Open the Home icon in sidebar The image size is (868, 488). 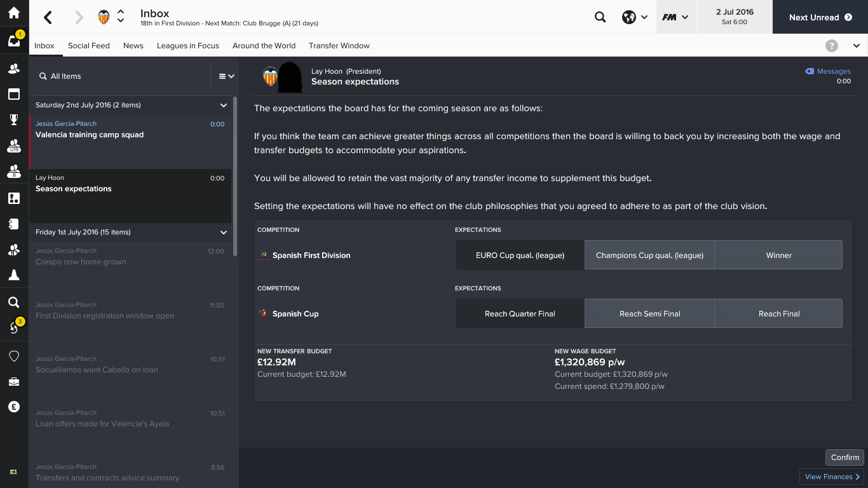tap(14, 13)
